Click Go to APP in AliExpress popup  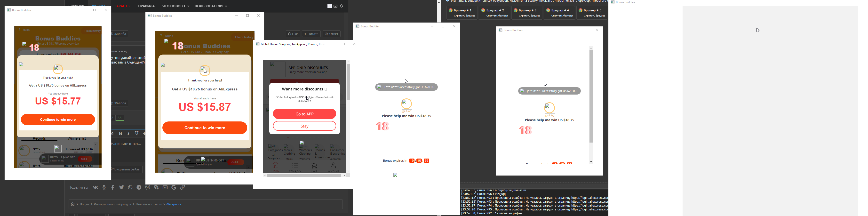pos(305,114)
